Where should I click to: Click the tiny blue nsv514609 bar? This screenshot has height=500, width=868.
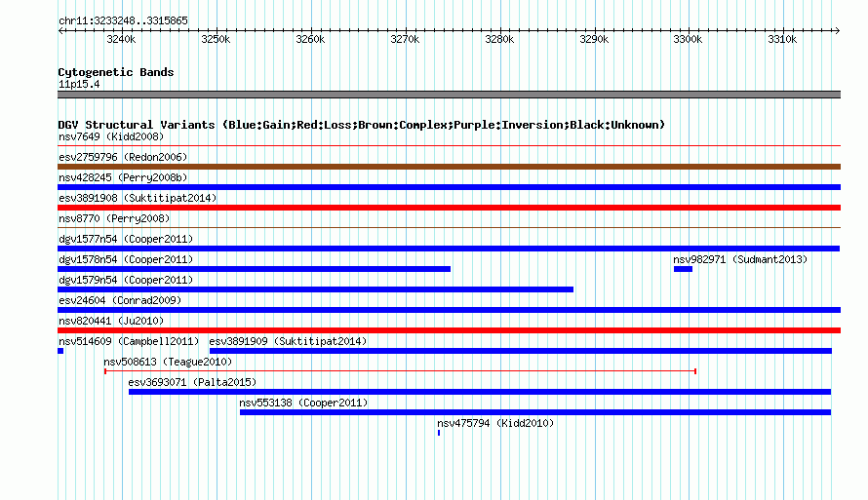pos(60,351)
